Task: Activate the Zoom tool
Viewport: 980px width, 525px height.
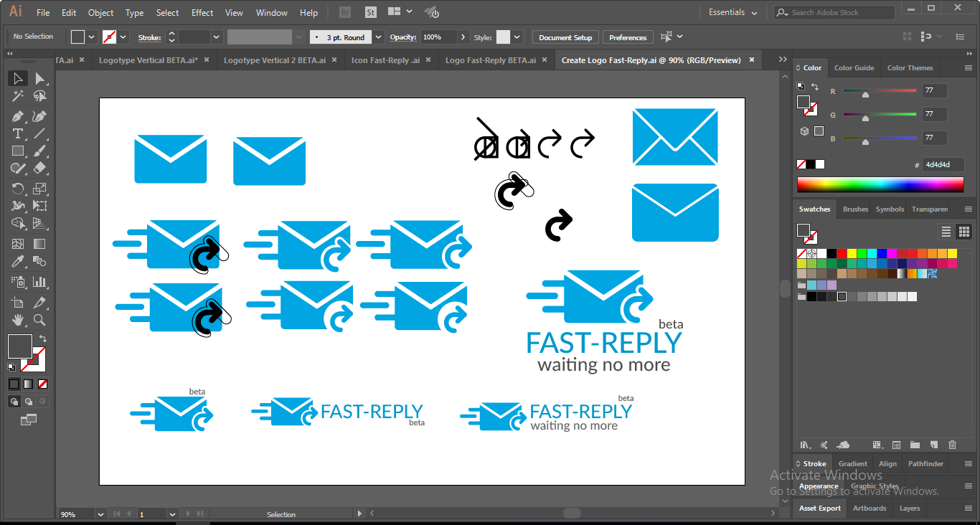Action: tap(40, 320)
